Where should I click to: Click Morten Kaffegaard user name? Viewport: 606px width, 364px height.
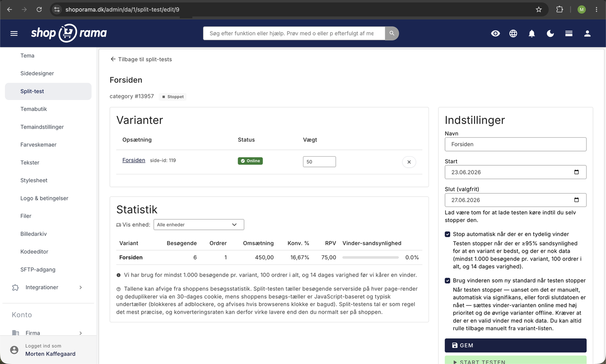tap(50, 354)
